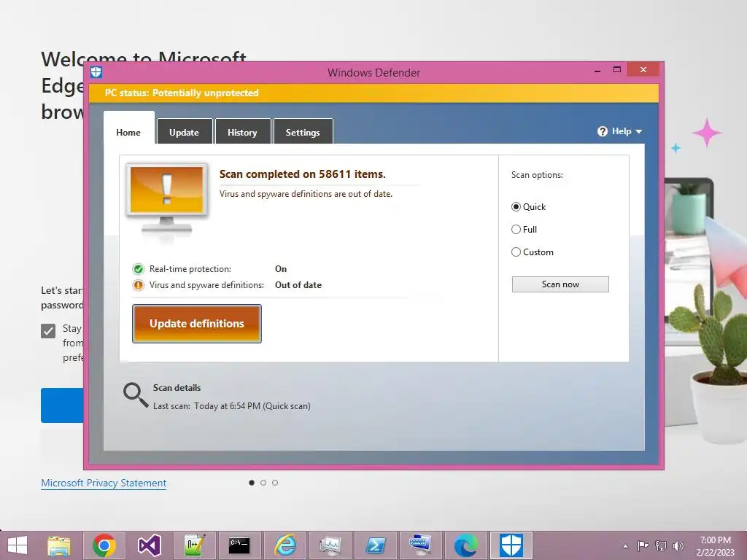Screen dimensions: 747x560
Task: Expand the Help dropdown arrow
Action: click(x=639, y=131)
